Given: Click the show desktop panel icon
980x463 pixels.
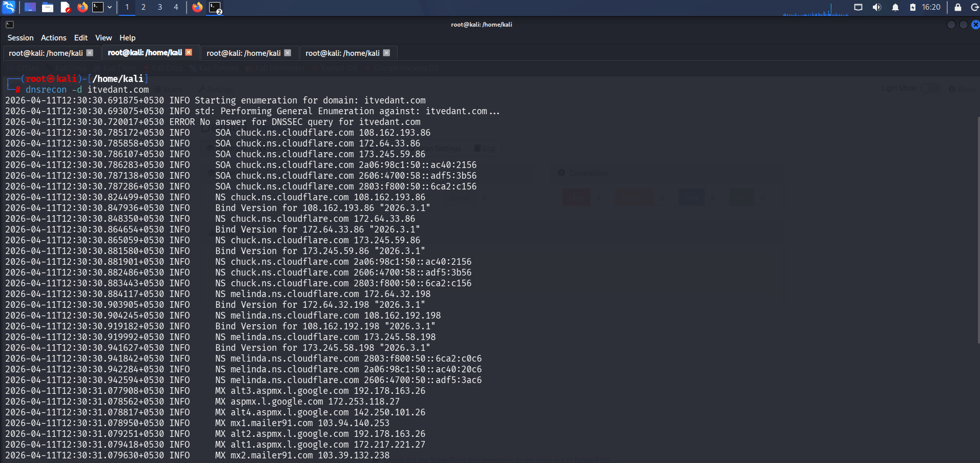Looking at the screenshot, I should (30, 7).
